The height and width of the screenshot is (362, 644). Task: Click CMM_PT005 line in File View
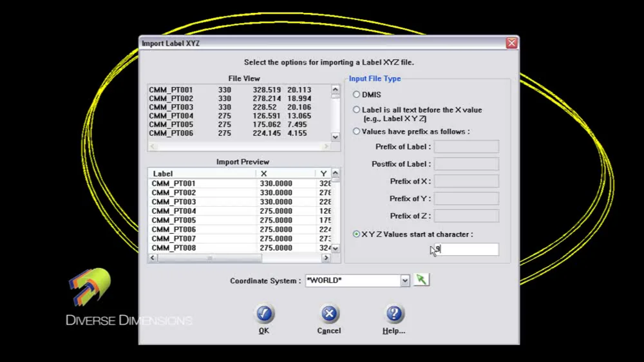[230, 124]
